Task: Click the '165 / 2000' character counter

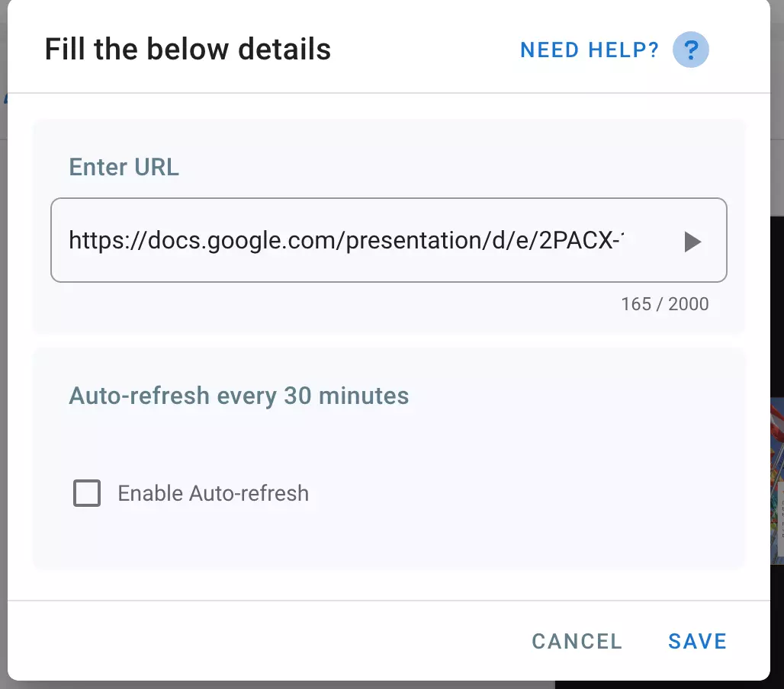Action: click(x=664, y=304)
